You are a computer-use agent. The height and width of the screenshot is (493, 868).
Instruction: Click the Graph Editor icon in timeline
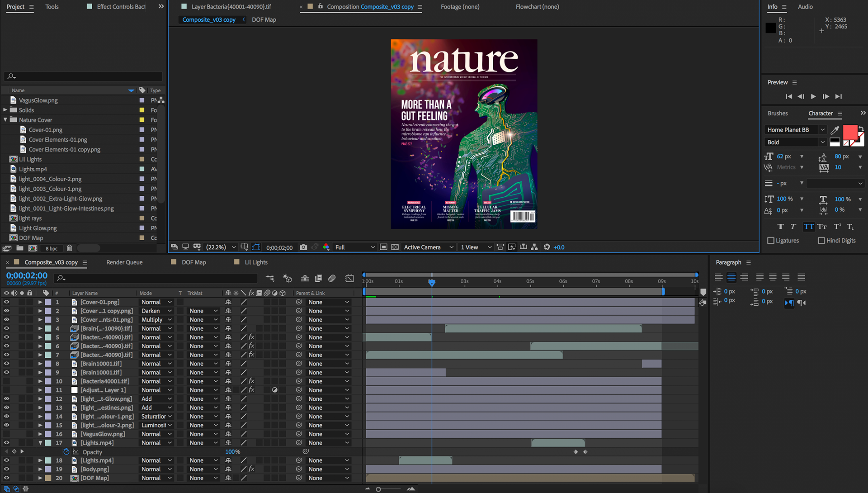tap(349, 278)
